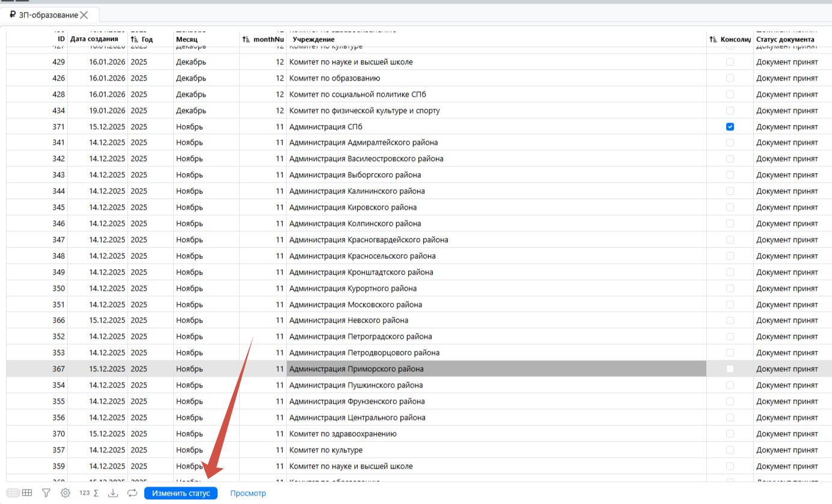Check consolidation box for Комитет по образованию, ID 426
This screenshot has height=504, width=832.
730,78
